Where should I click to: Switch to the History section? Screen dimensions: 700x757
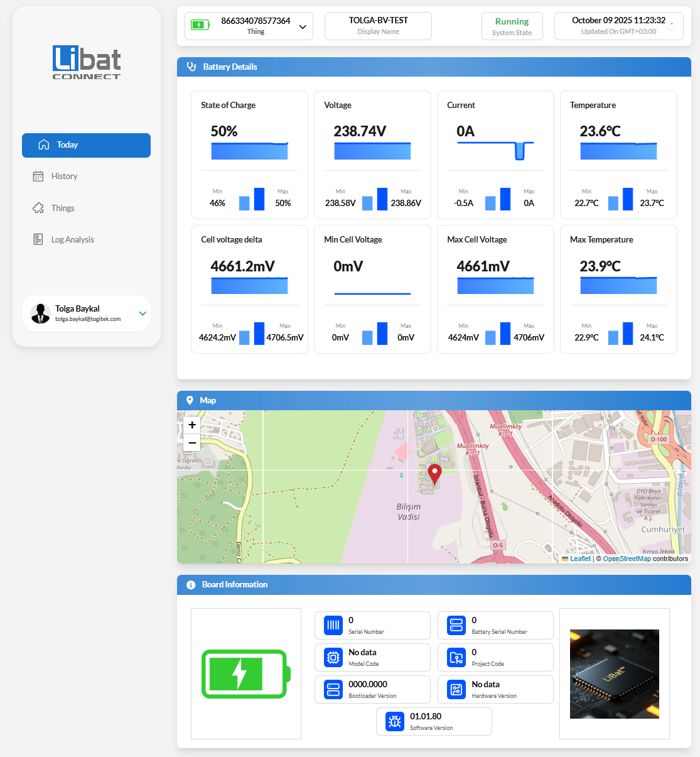click(x=86, y=176)
